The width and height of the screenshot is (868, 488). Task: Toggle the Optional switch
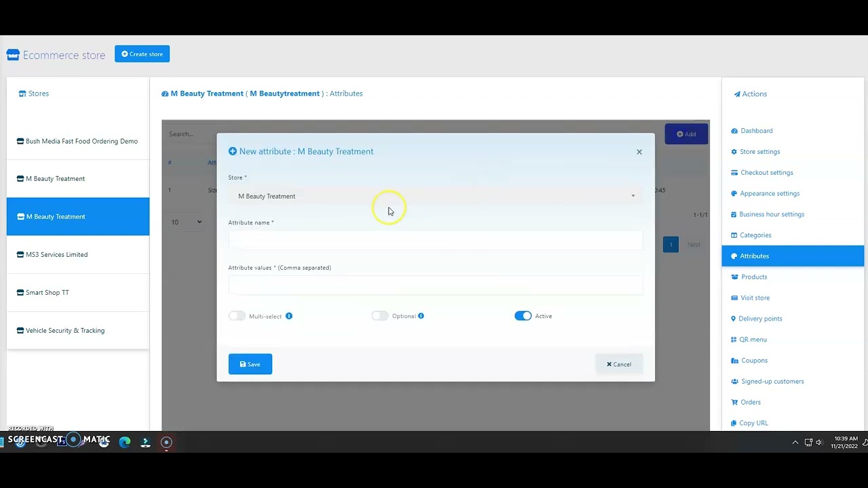pyautogui.click(x=380, y=316)
